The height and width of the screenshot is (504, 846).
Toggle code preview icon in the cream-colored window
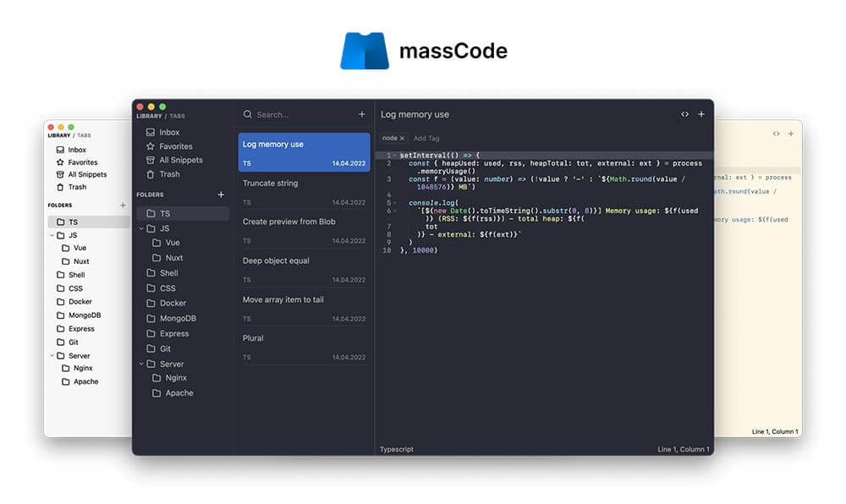coord(776,134)
